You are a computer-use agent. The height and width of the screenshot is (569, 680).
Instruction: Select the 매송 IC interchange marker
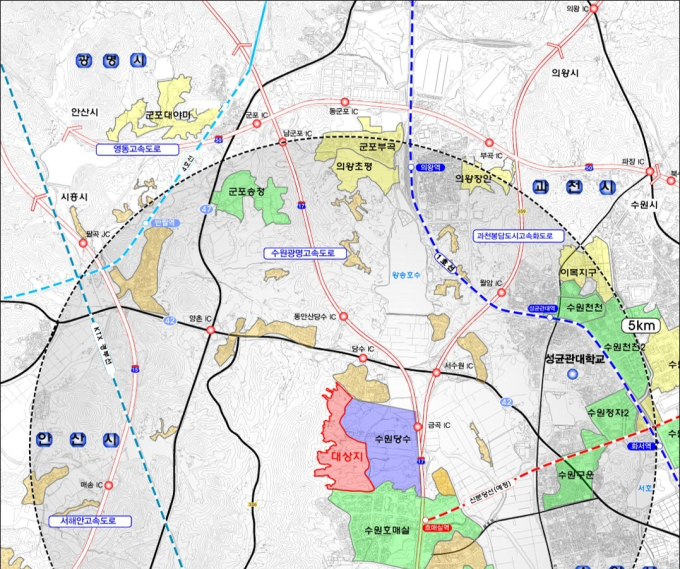click(x=109, y=485)
